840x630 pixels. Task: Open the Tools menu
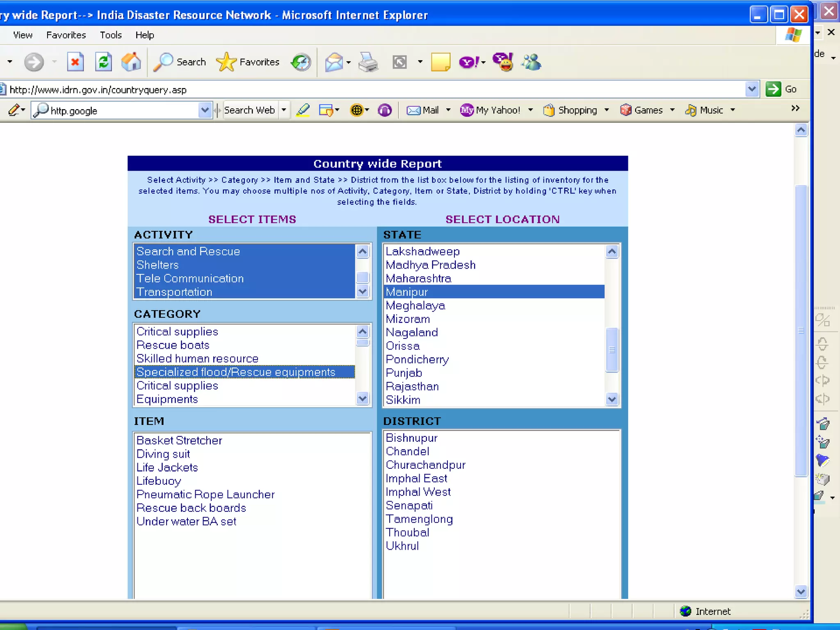111,35
